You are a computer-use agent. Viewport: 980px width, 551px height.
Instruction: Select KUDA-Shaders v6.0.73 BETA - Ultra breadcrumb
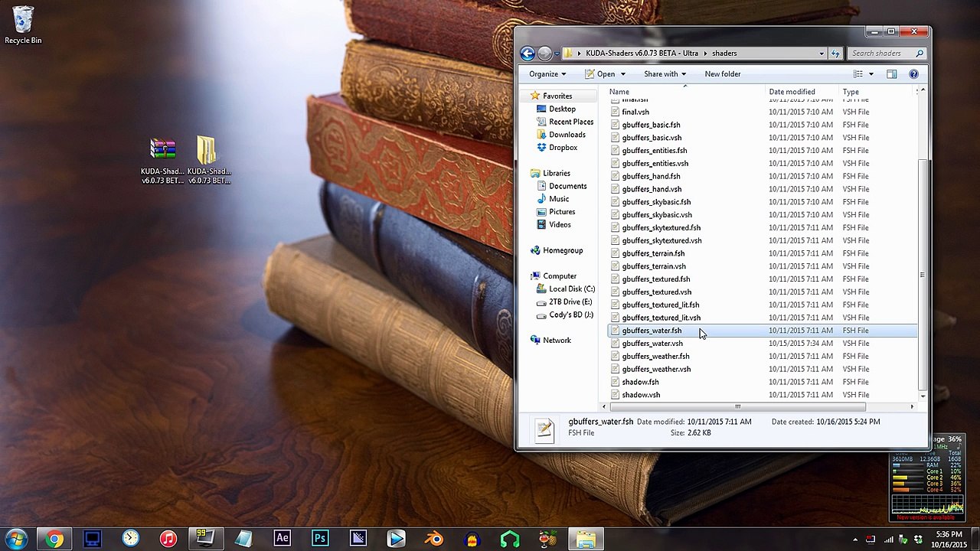642,54
